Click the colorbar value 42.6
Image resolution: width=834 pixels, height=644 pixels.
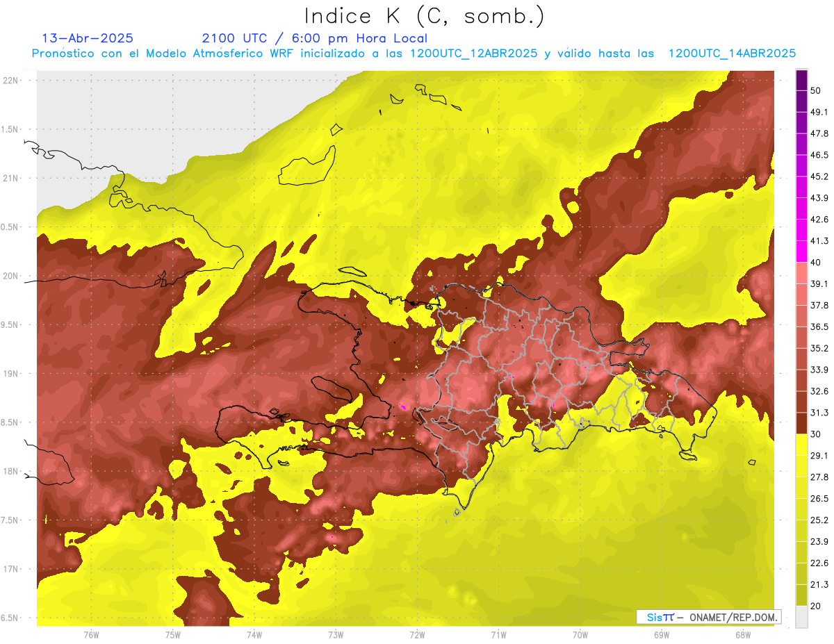[x=819, y=220]
